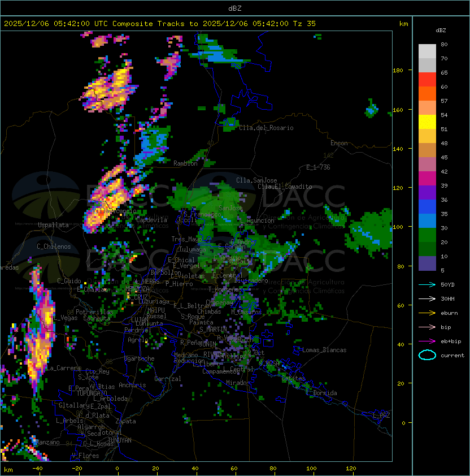The width and height of the screenshot is (470, 476).
Task: Pick the magenta swatch between 42 and 39
Action: click(x=427, y=179)
